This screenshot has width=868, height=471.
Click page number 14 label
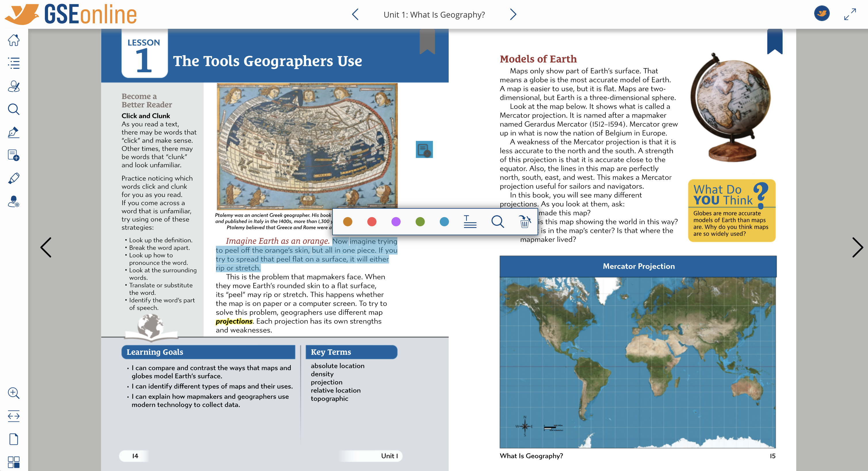tap(135, 456)
